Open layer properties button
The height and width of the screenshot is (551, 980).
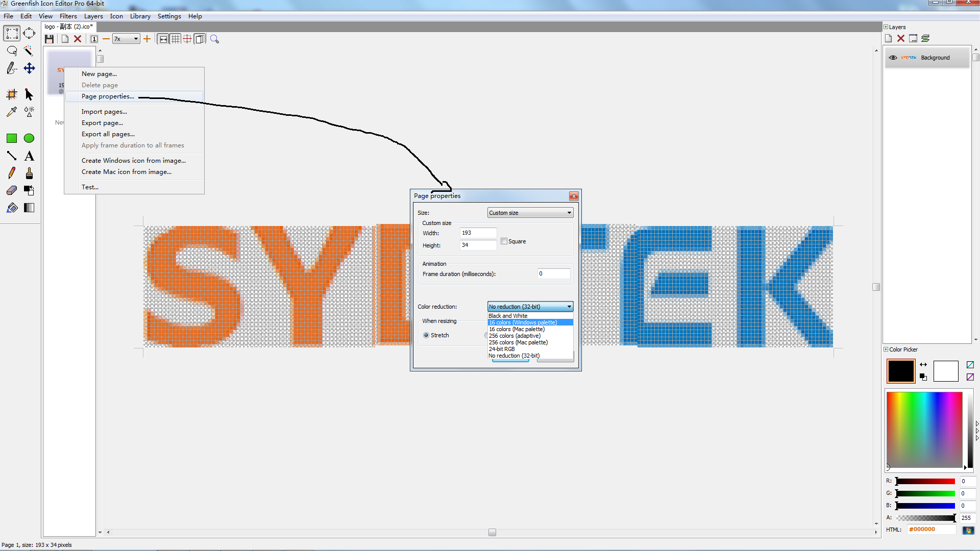913,39
